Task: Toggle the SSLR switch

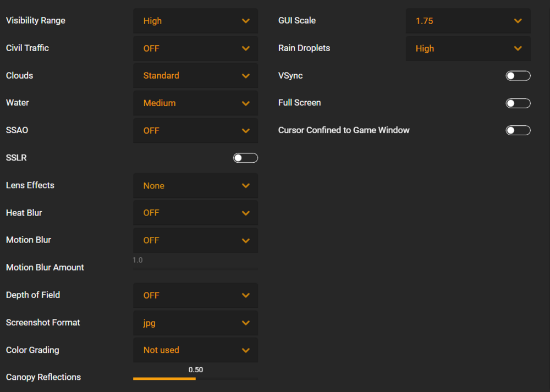Action: pos(245,158)
